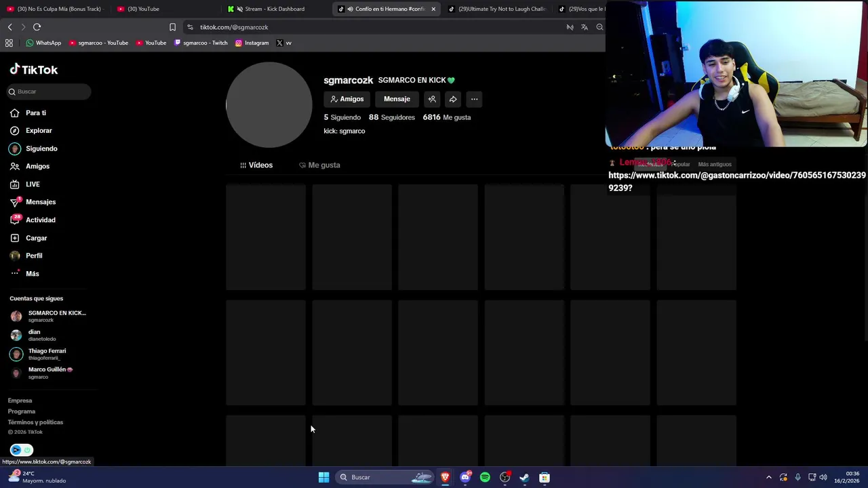Click the taskbar Buscar search box
This screenshot has width=868, height=488.
click(x=385, y=477)
